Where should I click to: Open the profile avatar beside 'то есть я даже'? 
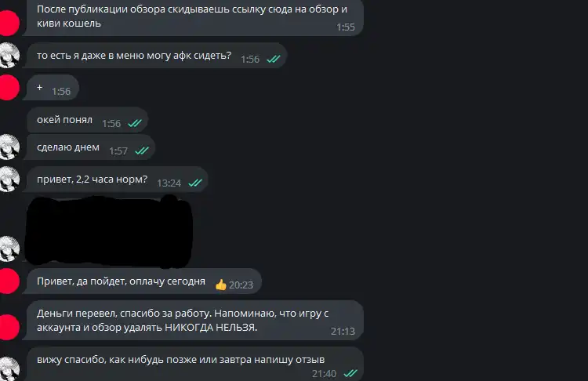[9, 56]
